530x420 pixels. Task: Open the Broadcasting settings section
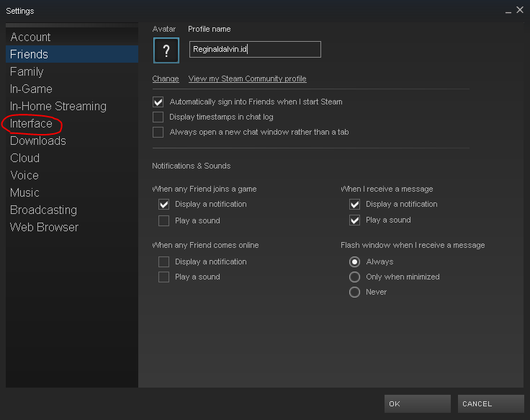(72, 210)
